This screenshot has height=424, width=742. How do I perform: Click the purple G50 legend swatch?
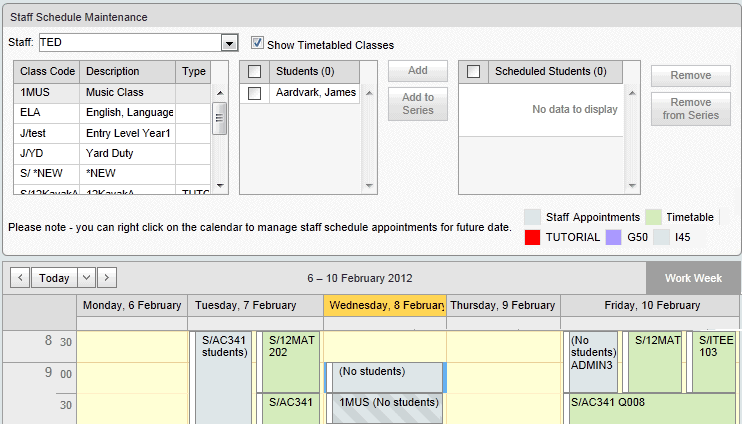click(613, 237)
